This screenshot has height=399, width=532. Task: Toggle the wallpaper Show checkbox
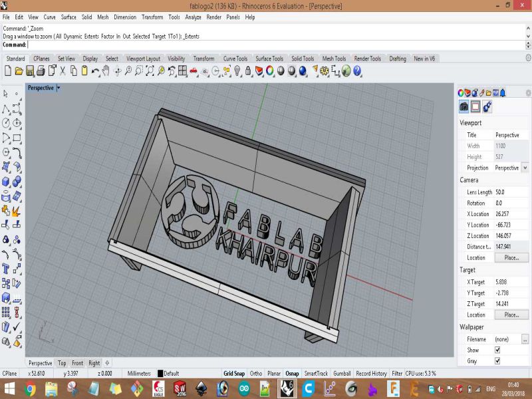pyautogui.click(x=497, y=350)
